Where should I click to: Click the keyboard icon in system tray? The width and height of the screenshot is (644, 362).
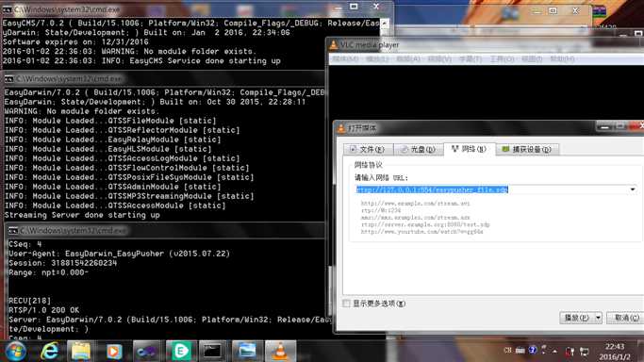point(520,350)
